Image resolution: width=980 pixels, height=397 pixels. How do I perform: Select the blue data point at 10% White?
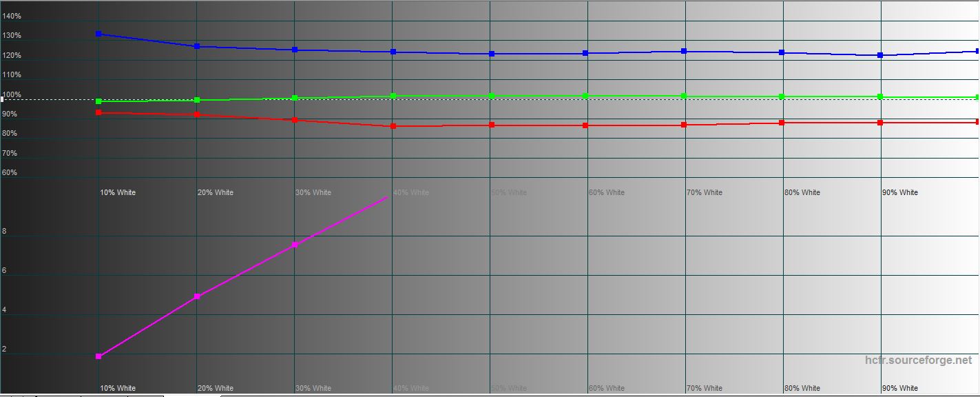click(98, 34)
